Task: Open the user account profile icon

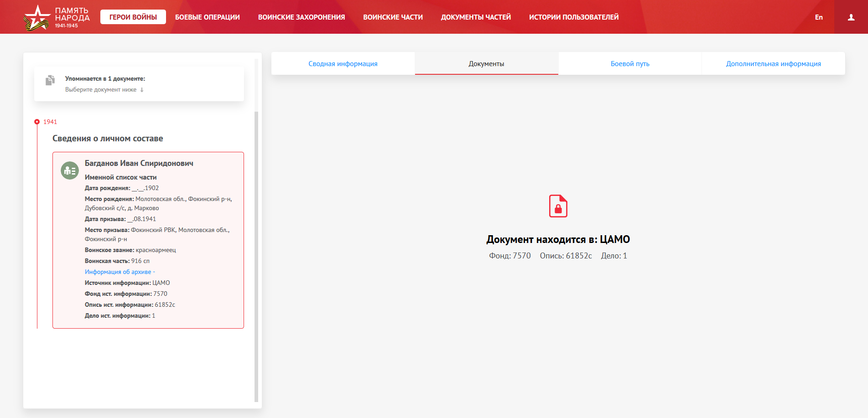Action: pos(851,17)
